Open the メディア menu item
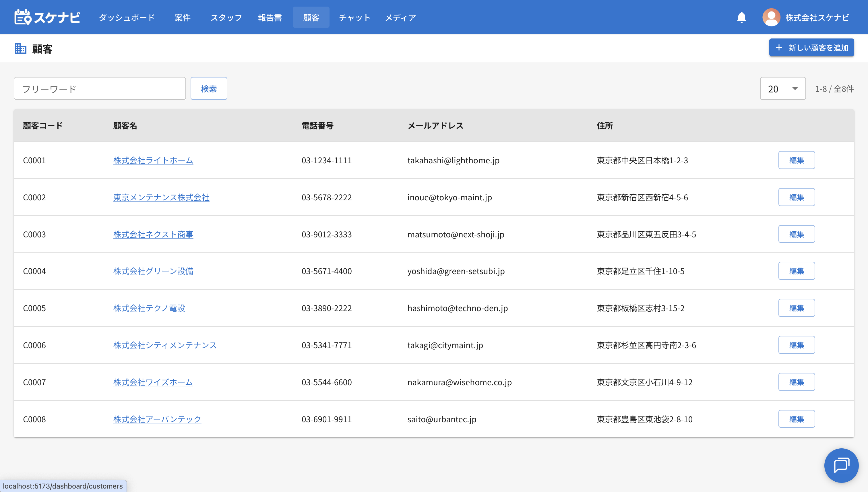The width and height of the screenshot is (868, 492). 400,17
